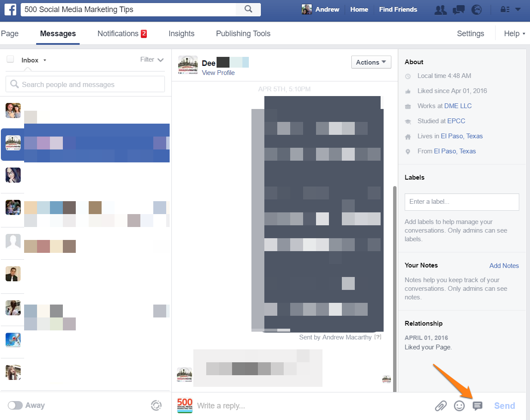Open the friend requests icon
530x420 pixels.
pos(440,10)
